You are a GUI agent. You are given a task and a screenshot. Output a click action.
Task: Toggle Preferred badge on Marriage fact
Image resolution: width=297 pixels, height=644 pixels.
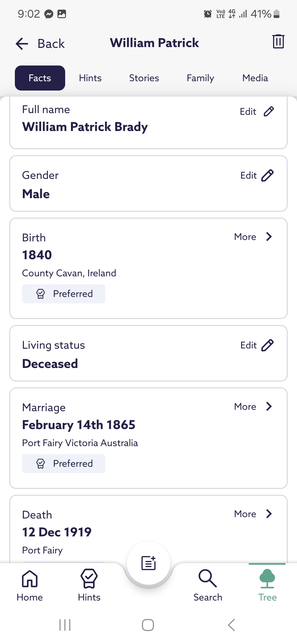pyautogui.click(x=64, y=464)
